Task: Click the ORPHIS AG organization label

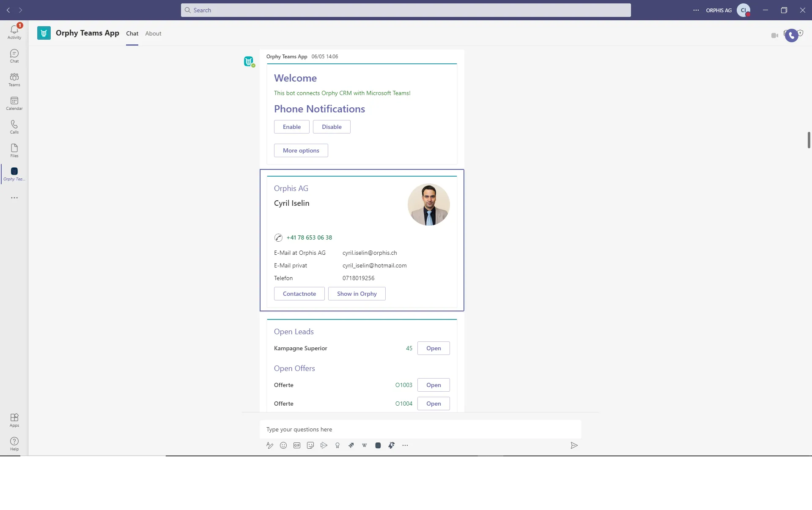Action: [719, 10]
